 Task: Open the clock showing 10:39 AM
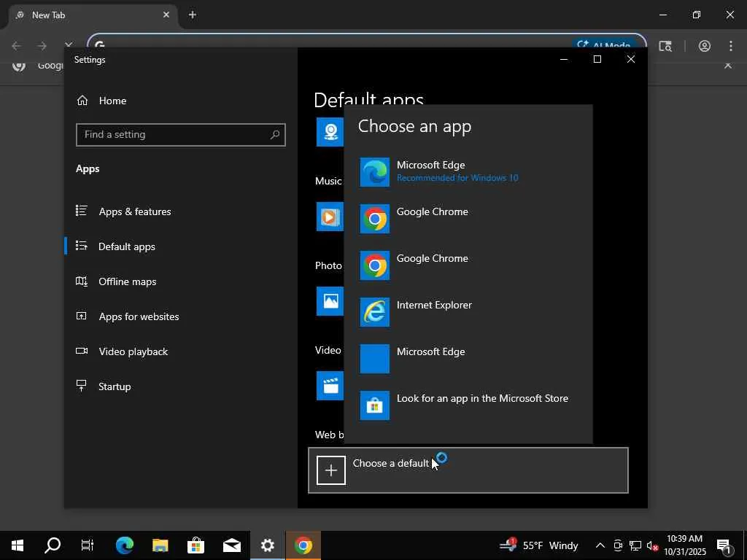pyautogui.click(x=685, y=545)
